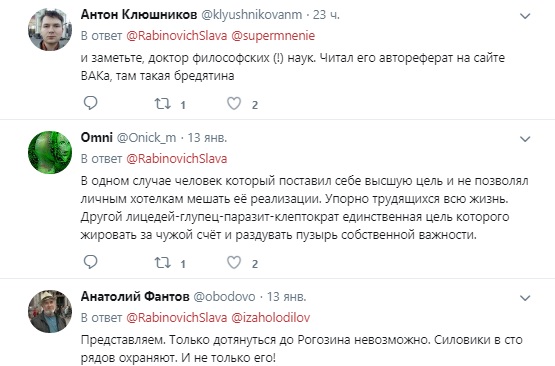Open the @izaholodilov mention link

(x=270, y=318)
